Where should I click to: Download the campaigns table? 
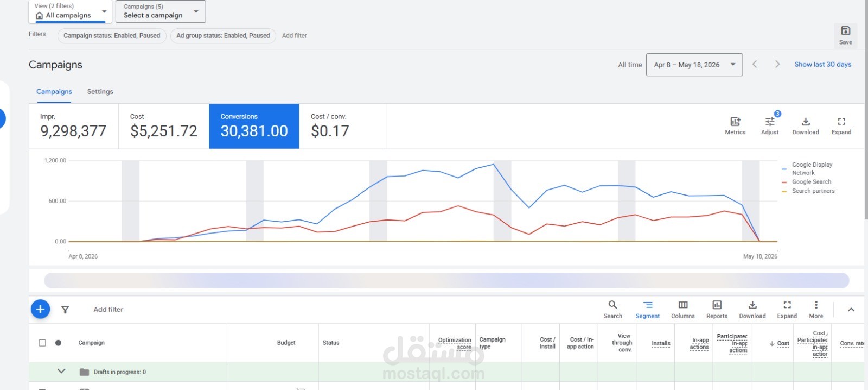(752, 310)
